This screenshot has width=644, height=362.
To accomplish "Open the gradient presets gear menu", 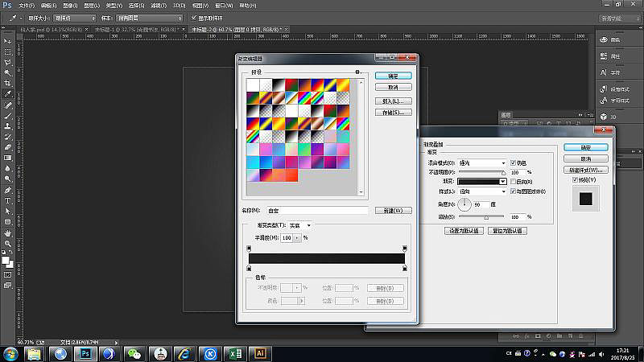I will pyautogui.click(x=357, y=72).
